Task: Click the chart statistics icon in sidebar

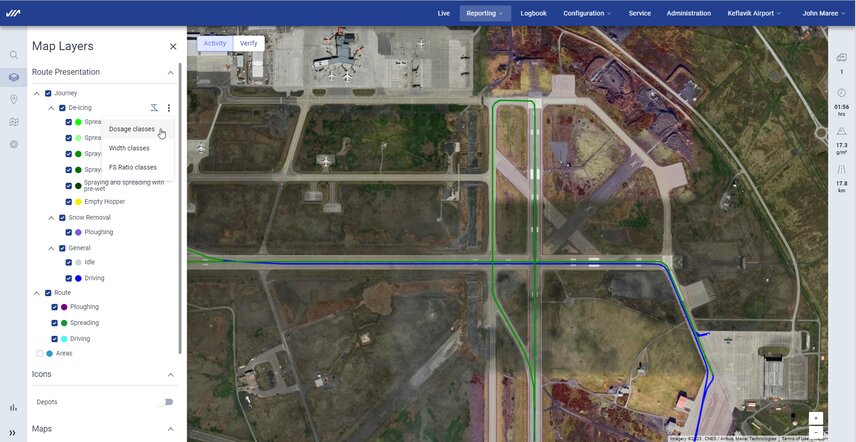Action: [14, 407]
